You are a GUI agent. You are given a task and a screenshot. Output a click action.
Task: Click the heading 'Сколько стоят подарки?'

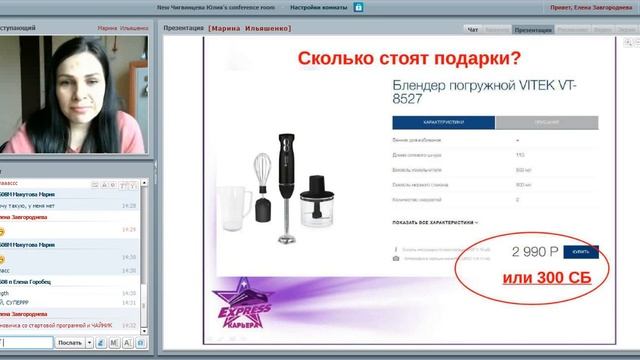(x=409, y=58)
